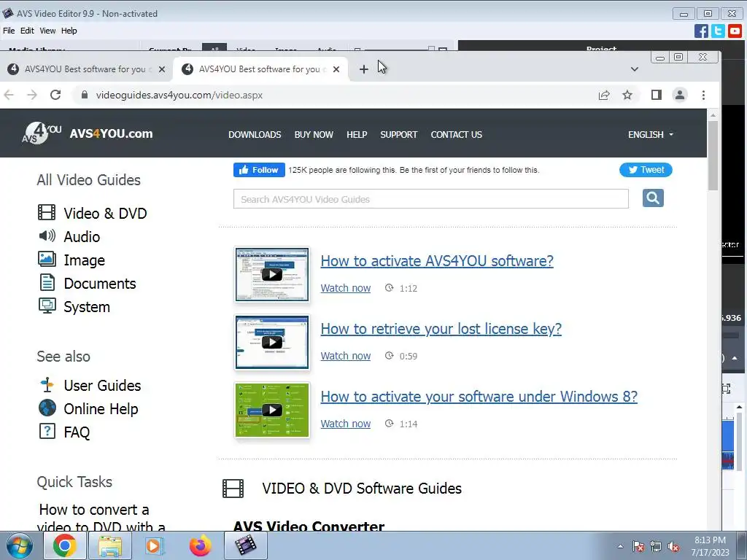Screen dimensions: 747x560
Task: Click the Tweet button
Action: [646, 169]
